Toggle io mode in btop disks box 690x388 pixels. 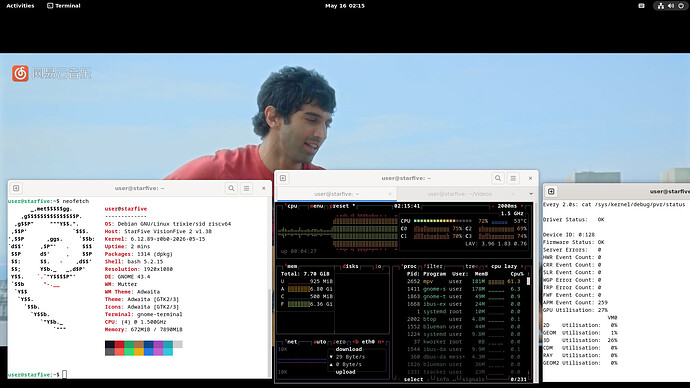pyautogui.click(x=378, y=266)
